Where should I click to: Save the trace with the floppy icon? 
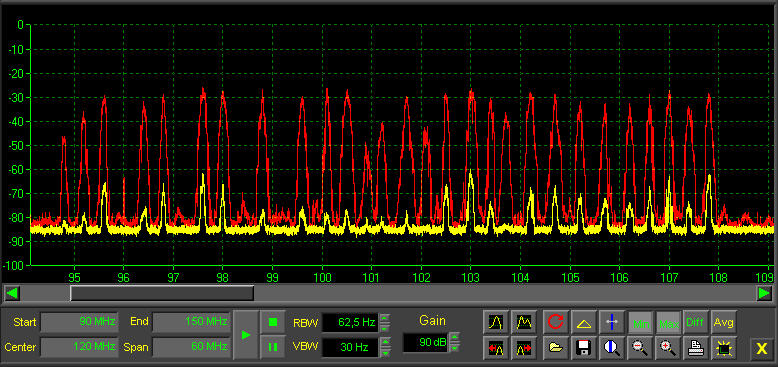coord(584,349)
